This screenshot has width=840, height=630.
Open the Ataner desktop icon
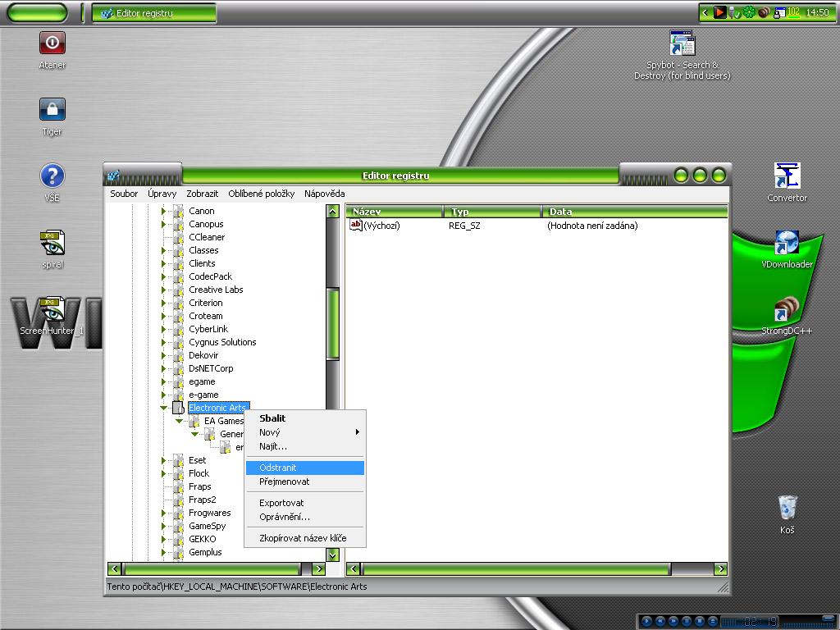click(x=52, y=43)
